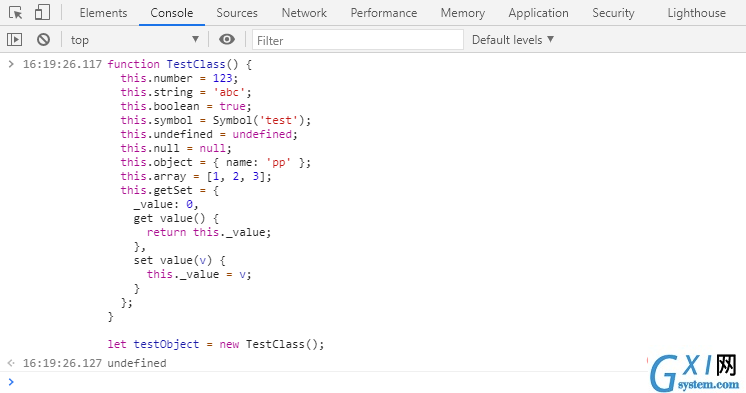The image size is (746, 393).
Task: Select the Console tab
Action: (x=172, y=13)
